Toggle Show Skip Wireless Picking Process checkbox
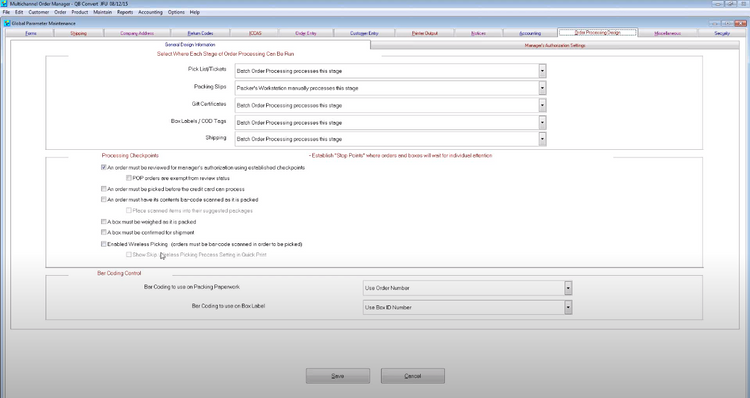750x398 pixels. [x=129, y=254]
